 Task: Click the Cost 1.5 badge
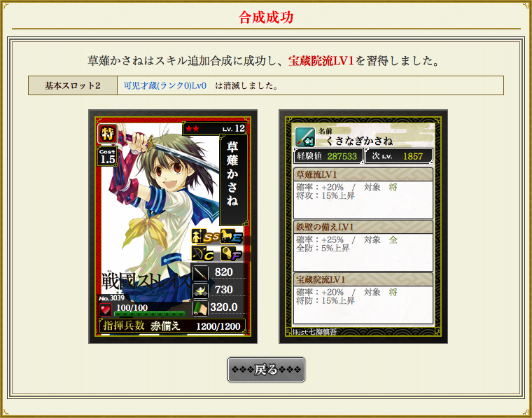108,156
